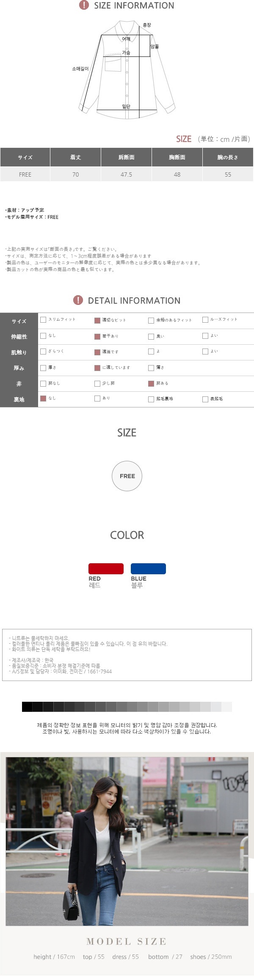Click the black end of the grayscale bar

27,707
